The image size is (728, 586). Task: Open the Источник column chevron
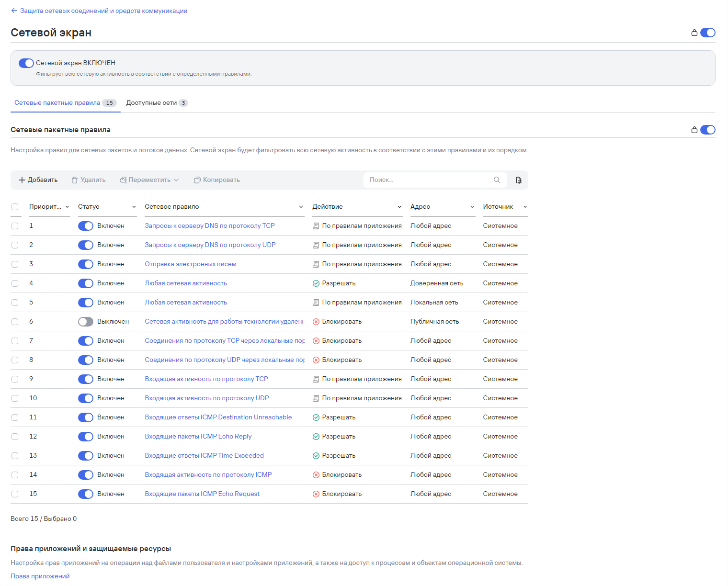tap(525, 207)
